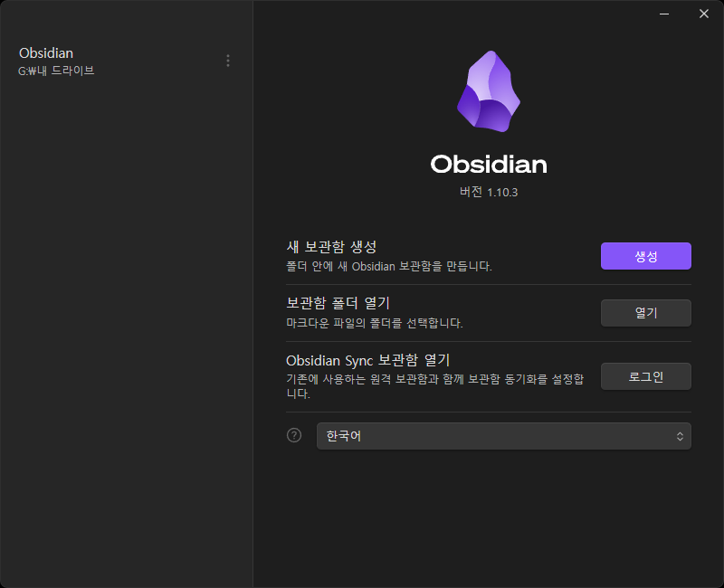Close the Obsidian launcher window
The image size is (724, 588).
point(704,14)
